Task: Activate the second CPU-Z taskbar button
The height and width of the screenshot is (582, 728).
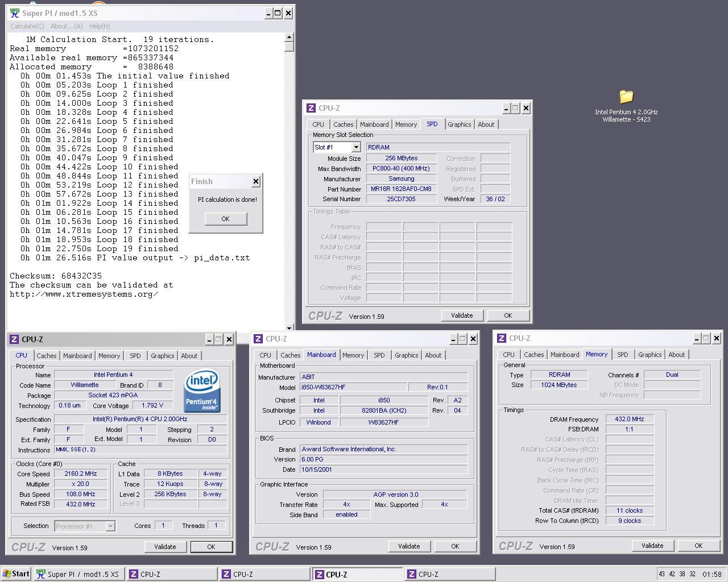Action: pos(264,574)
